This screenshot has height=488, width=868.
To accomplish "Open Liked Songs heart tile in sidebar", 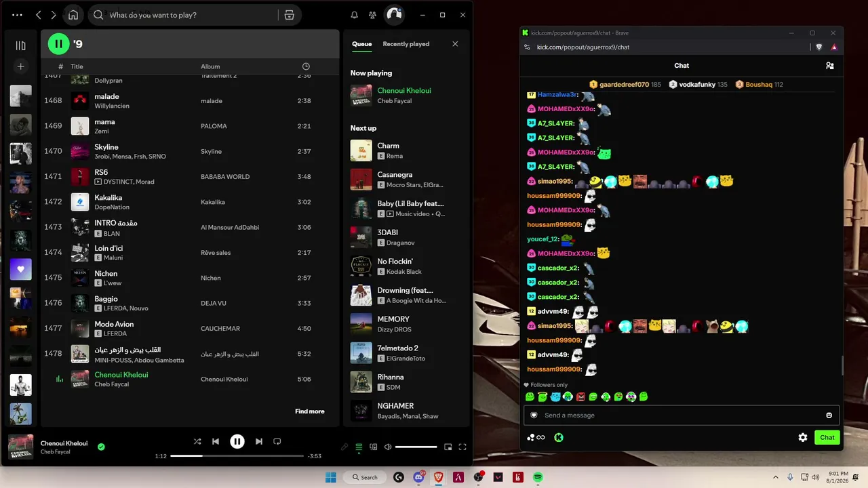I will click(20, 269).
